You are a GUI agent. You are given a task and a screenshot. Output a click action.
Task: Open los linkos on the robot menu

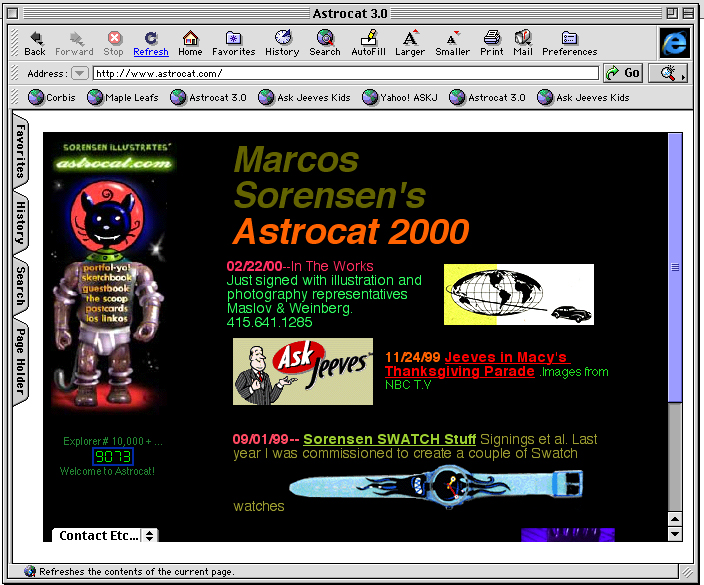click(107, 319)
